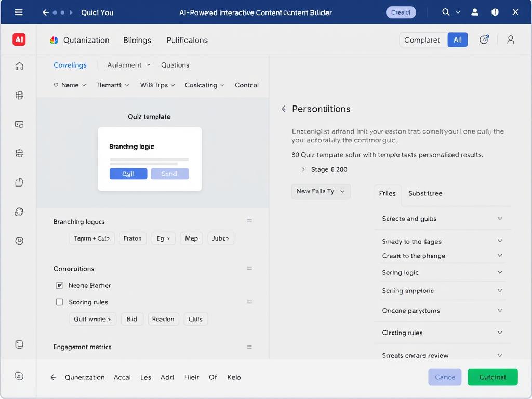This screenshot has height=399, width=532.
Task: Select the Home icon in the sidebar
Action: [x=19, y=66]
